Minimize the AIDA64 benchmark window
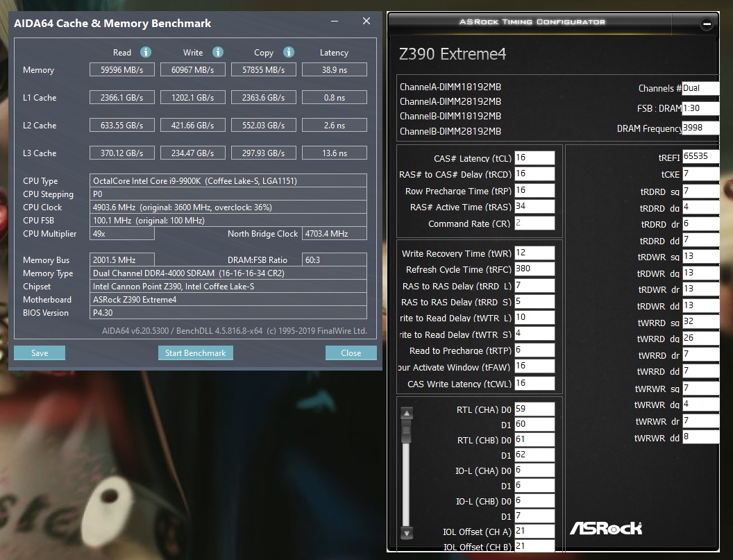This screenshot has height=560, width=733. [335, 21]
